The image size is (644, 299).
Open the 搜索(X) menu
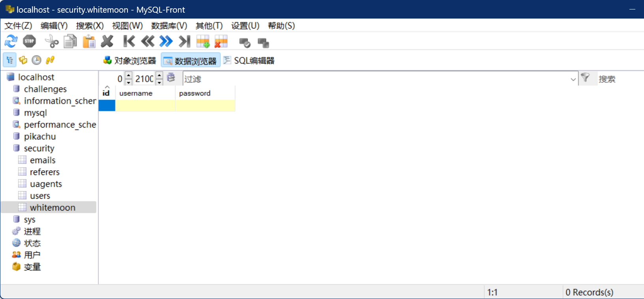(x=90, y=26)
